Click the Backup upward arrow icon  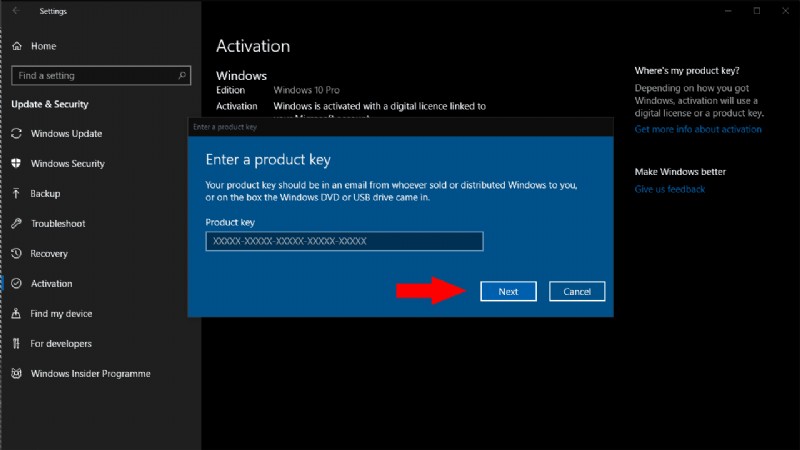coord(16,193)
